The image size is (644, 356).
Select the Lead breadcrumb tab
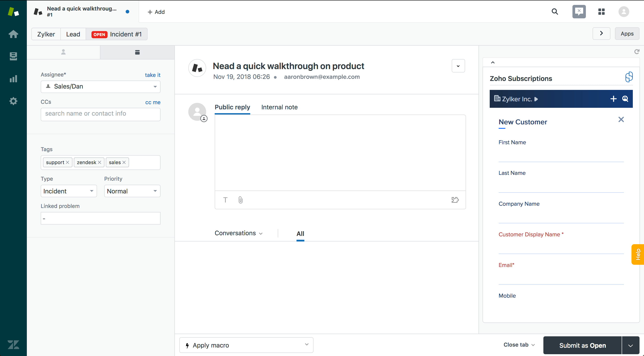[x=73, y=34]
